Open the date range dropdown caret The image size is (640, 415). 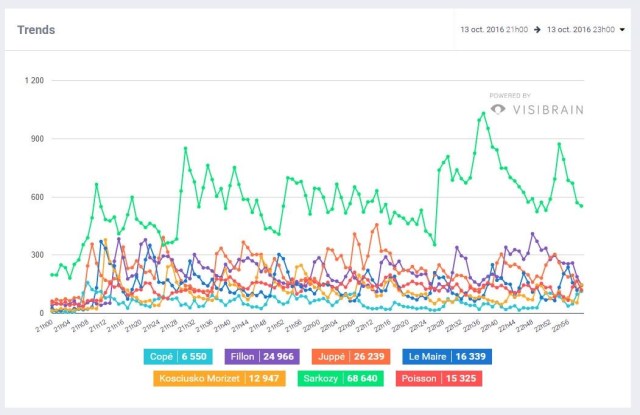622,30
